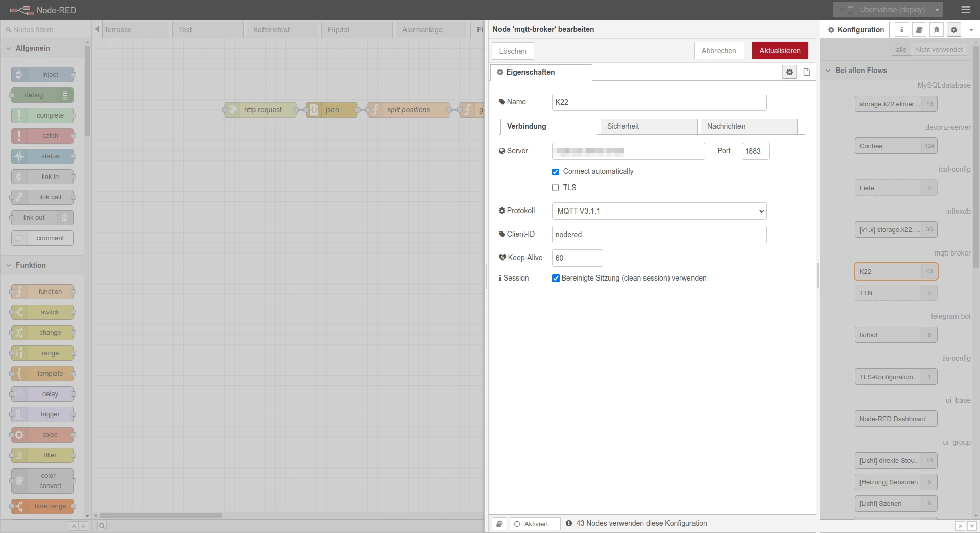The width and height of the screenshot is (980, 533).
Task: Select the link out node
Action: [x=42, y=218]
